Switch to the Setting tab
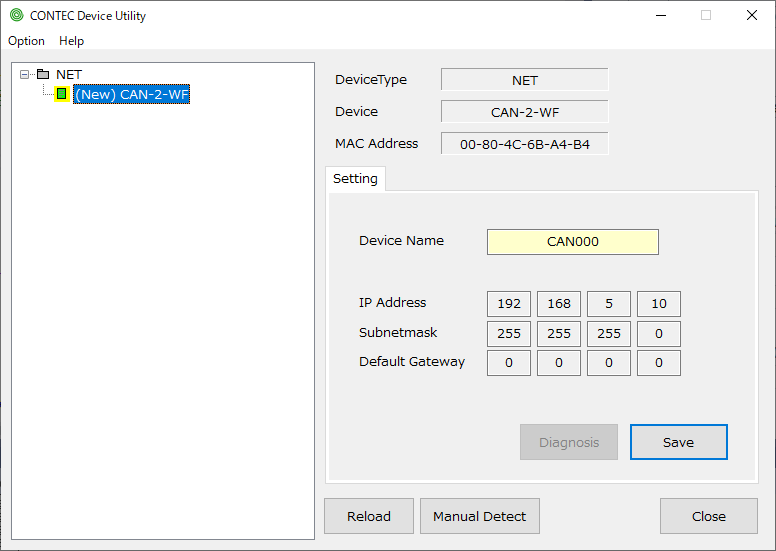The width and height of the screenshot is (776, 551). pyautogui.click(x=355, y=178)
